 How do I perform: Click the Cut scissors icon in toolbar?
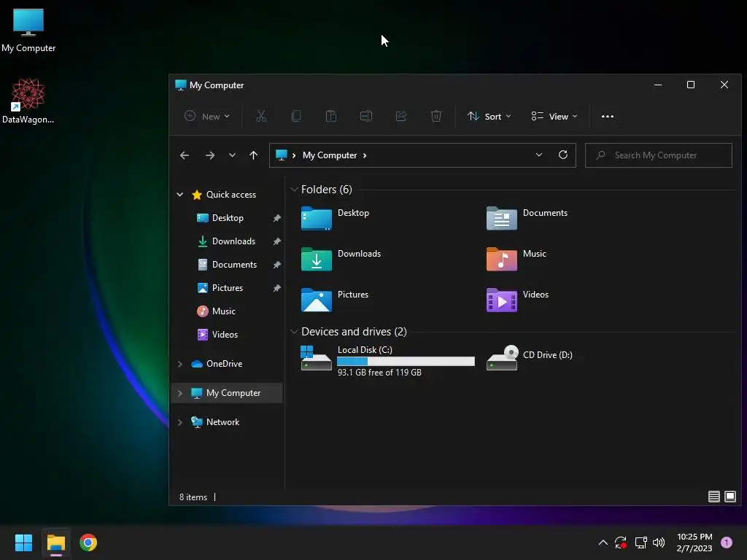pos(261,116)
